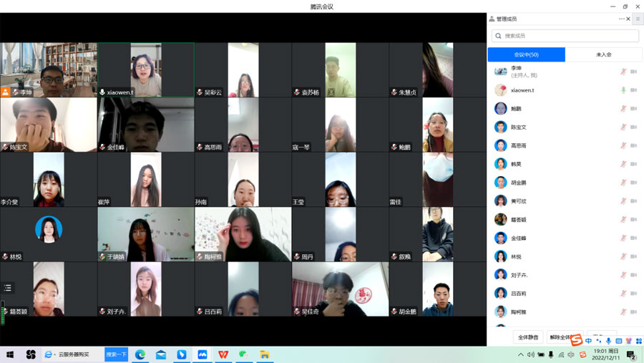The width and height of the screenshot is (644, 363).
Task: Click the 解除全体静音 unmute-all button
Action: [561, 337]
